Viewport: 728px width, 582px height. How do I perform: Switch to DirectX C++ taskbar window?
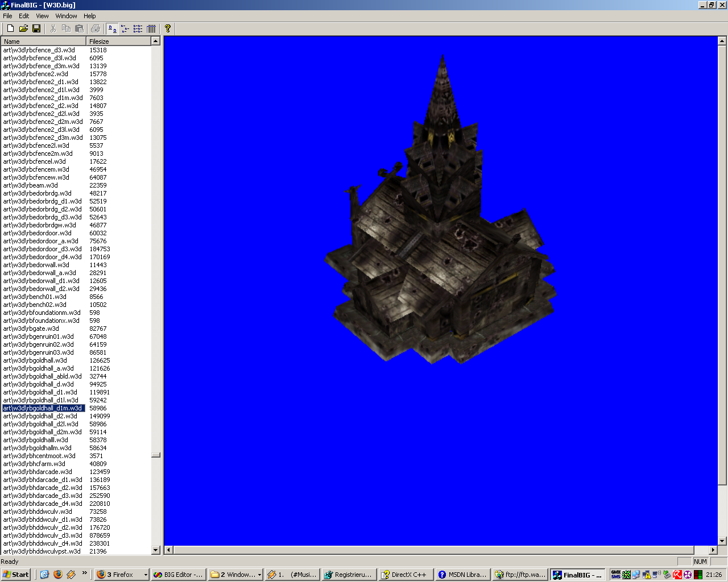(405, 575)
